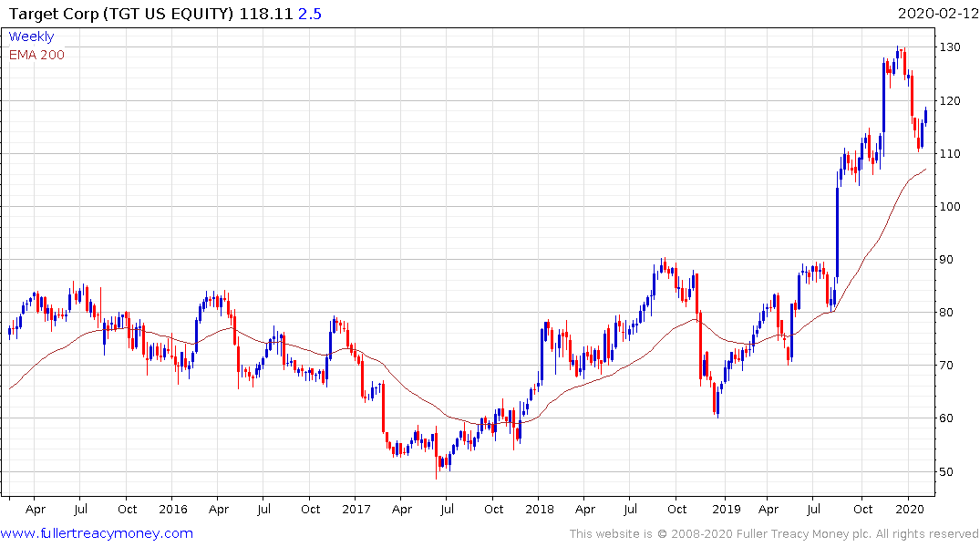This screenshot has width=980, height=547.
Task: Click the 2018 year label on time axis
Action: point(540,509)
